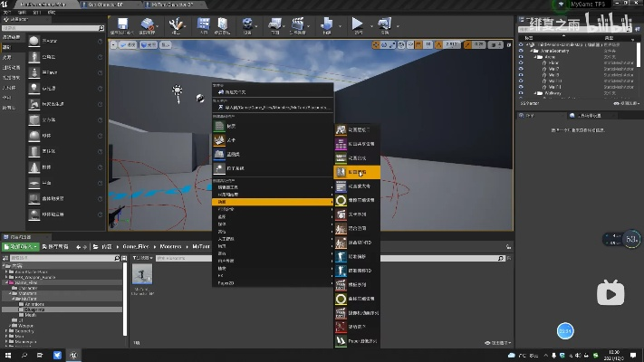644x362 pixels.
Task: Open the Blueprints toolbar icon
Action: click(x=274, y=24)
